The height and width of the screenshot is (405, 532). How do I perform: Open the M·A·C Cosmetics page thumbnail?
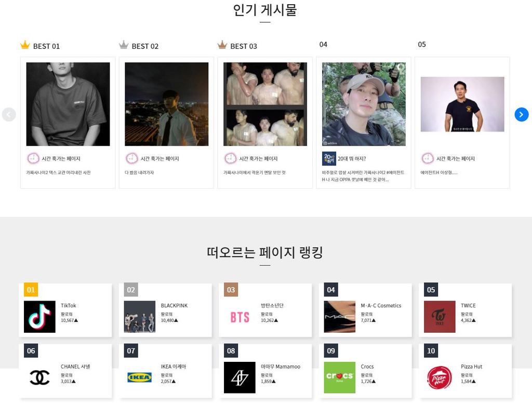coord(340,317)
